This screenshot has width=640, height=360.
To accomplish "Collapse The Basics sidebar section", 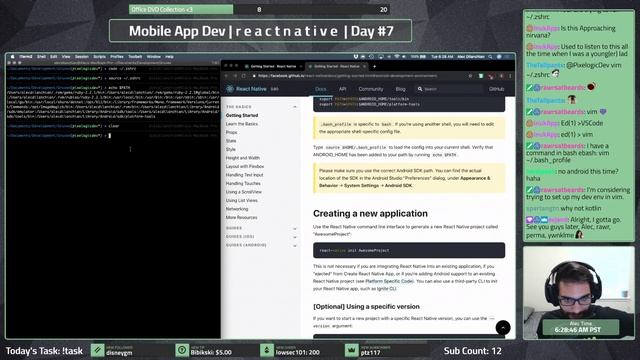I will coord(295,107).
